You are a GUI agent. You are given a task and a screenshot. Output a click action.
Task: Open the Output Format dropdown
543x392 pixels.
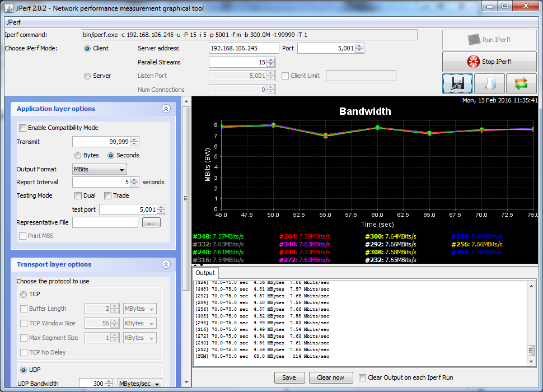point(100,169)
